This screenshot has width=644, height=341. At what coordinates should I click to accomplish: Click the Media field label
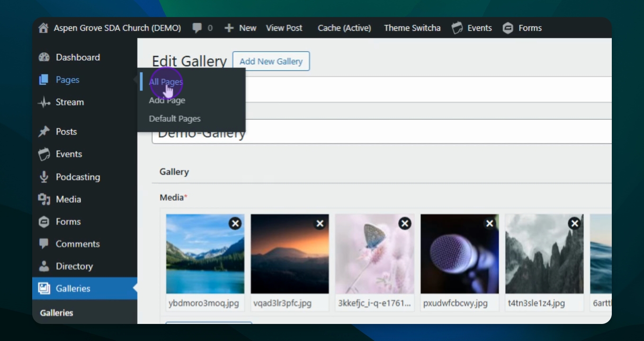tap(173, 197)
